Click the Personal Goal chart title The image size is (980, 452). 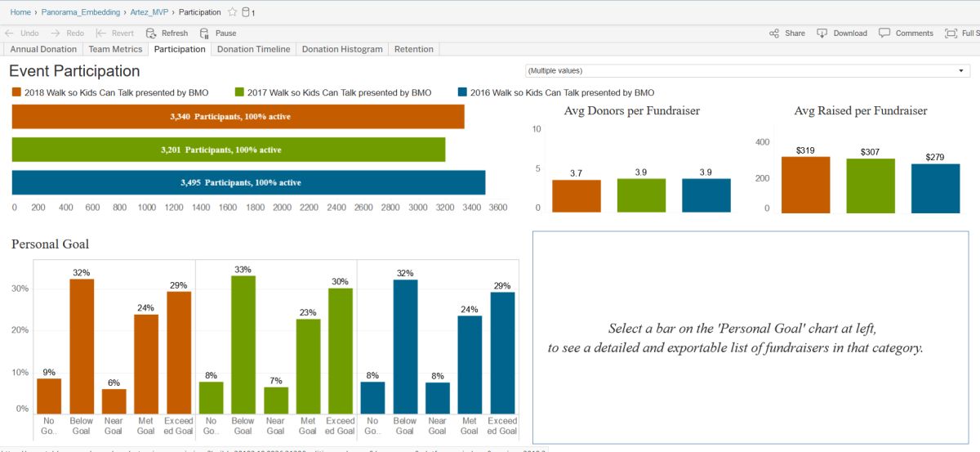pos(50,244)
